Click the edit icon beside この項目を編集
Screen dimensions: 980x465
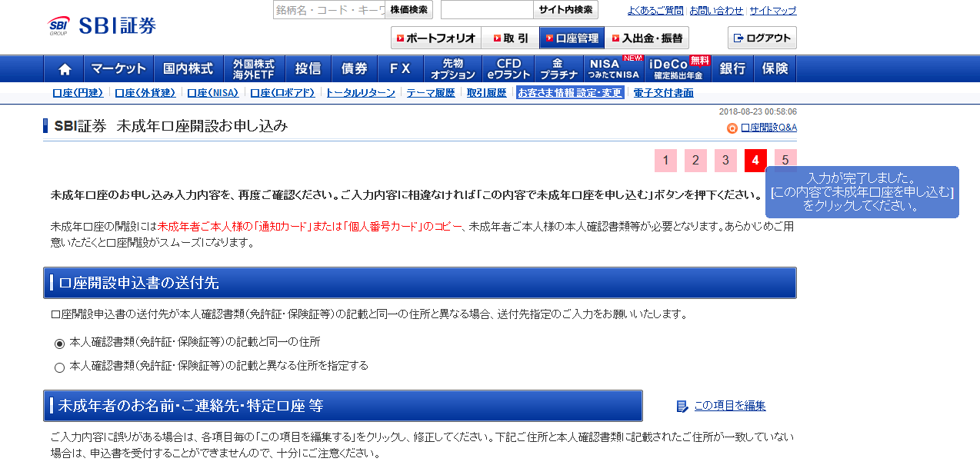tap(682, 406)
